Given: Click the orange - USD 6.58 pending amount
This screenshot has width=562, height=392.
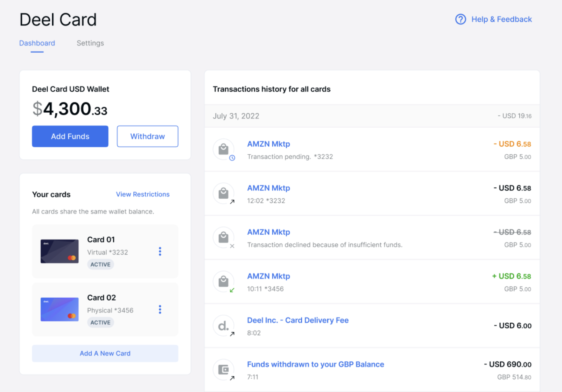Looking at the screenshot, I should pyautogui.click(x=512, y=144).
